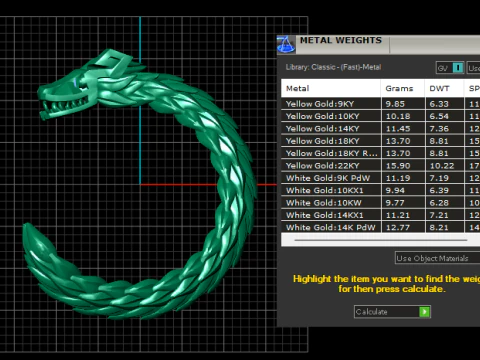Click the 11.21 grams value
This screenshot has width=480, height=360.
pos(398,215)
